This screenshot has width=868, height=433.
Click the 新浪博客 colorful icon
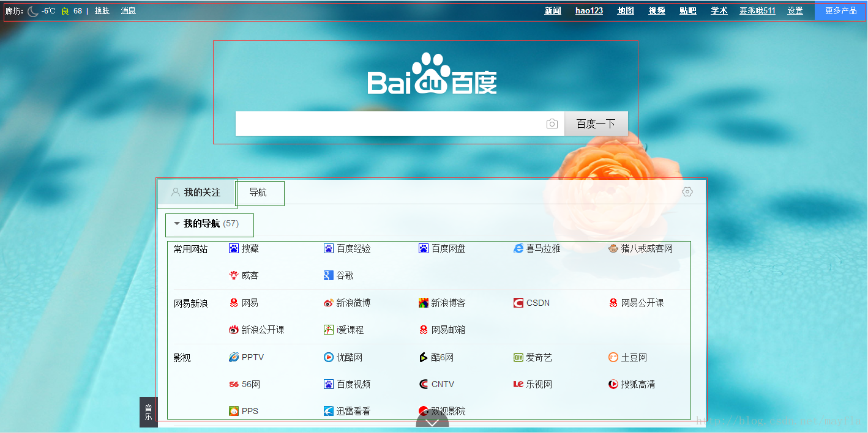[424, 303]
